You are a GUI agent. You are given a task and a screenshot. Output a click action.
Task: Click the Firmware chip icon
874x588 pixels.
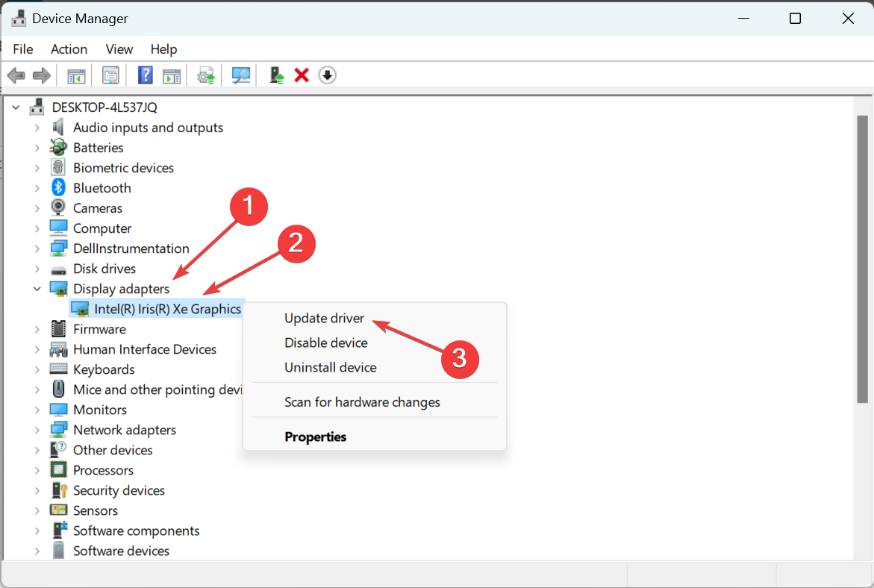[58, 329]
